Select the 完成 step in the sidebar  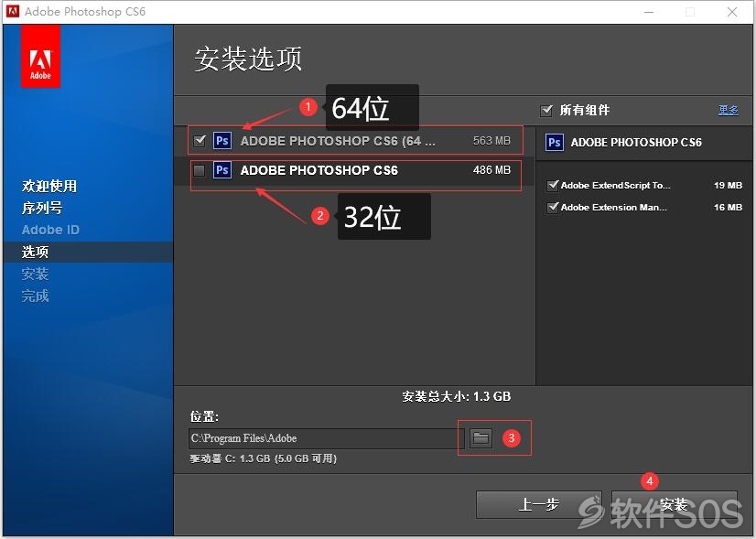pos(35,296)
